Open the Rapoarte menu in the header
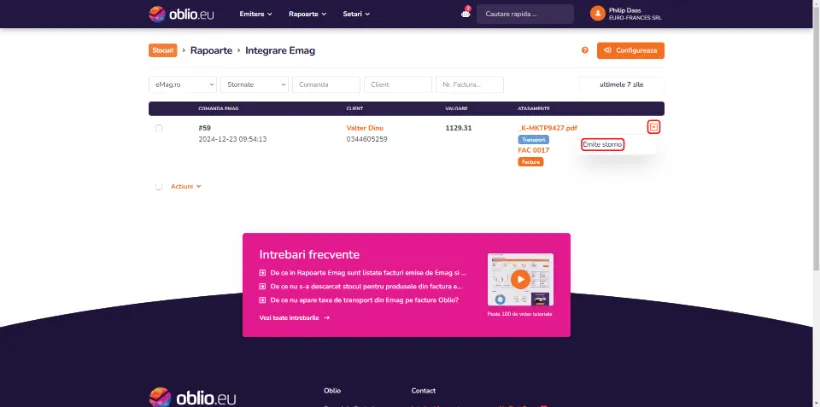 [308, 14]
